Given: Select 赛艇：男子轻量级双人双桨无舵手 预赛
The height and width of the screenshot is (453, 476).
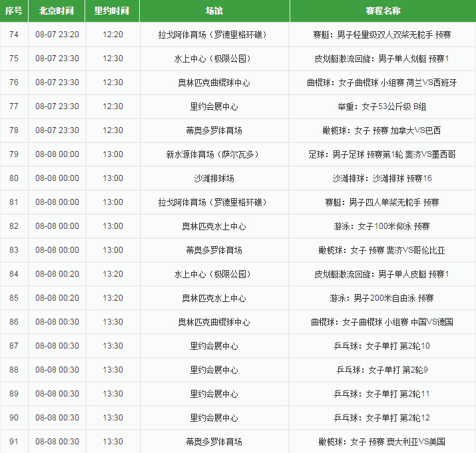Looking at the screenshot, I should [x=382, y=35].
